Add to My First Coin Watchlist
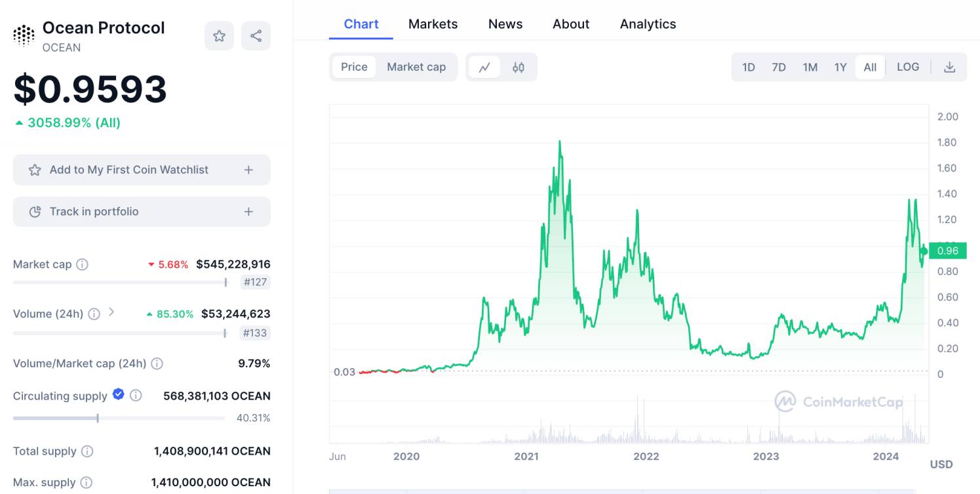This screenshot has width=980, height=494. pyautogui.click(x=142, y=170)
